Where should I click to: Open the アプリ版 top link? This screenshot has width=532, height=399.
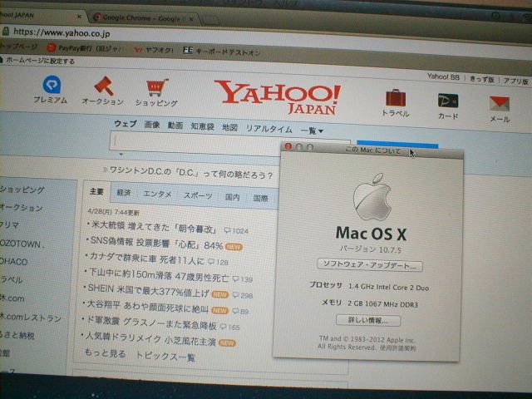click(x=516, y=81)
